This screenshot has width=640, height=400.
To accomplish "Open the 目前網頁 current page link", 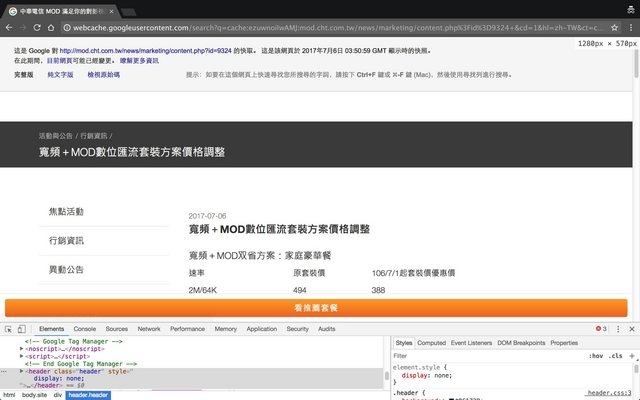I will (59, 61).
